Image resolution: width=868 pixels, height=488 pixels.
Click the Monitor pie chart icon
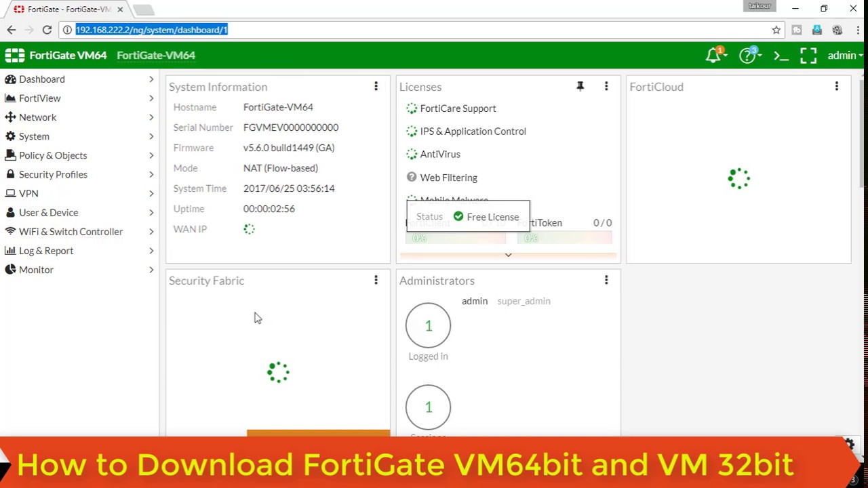click(10, 270)
